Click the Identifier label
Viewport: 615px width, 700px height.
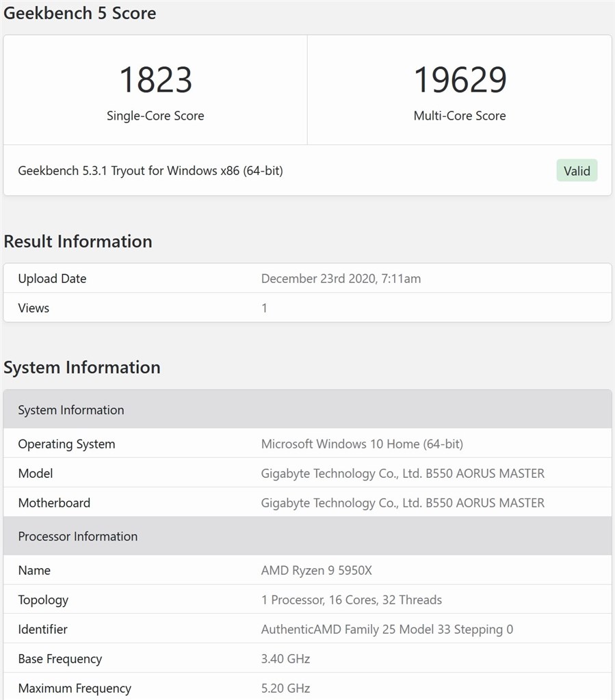pos(42,629)
